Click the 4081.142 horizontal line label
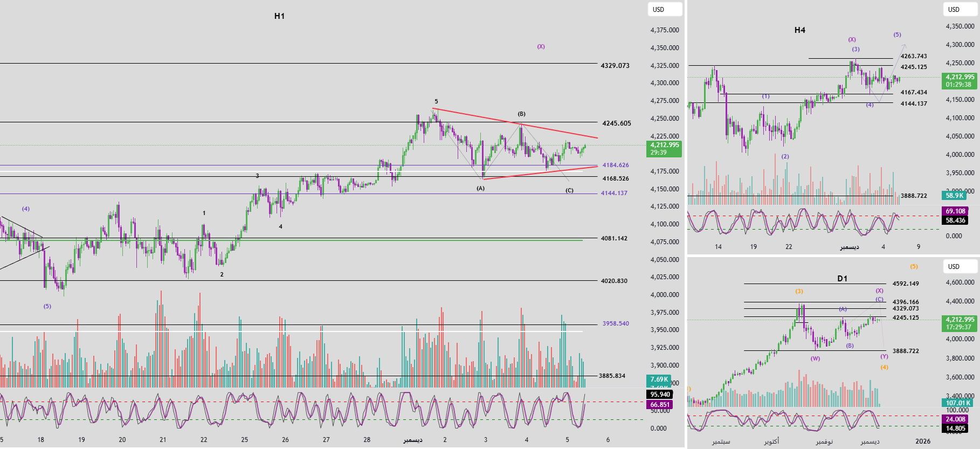 614,238
